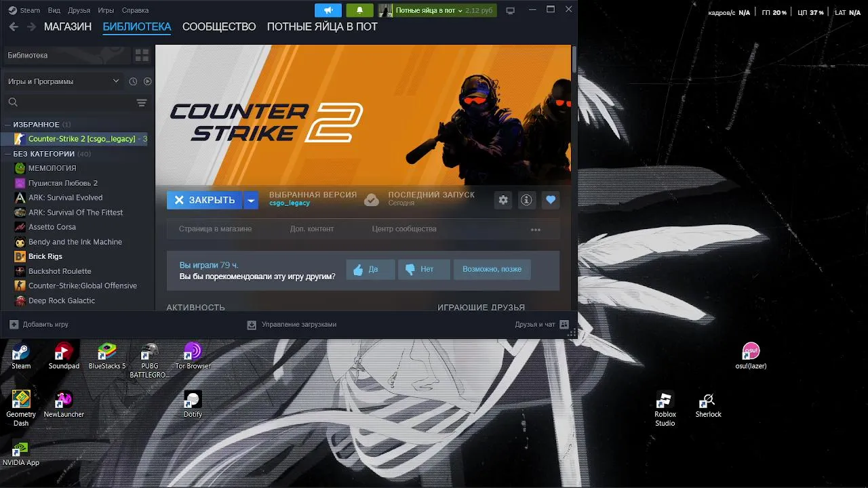Open Управление загрузками
The image size is (868, 488).
[292, 325]
